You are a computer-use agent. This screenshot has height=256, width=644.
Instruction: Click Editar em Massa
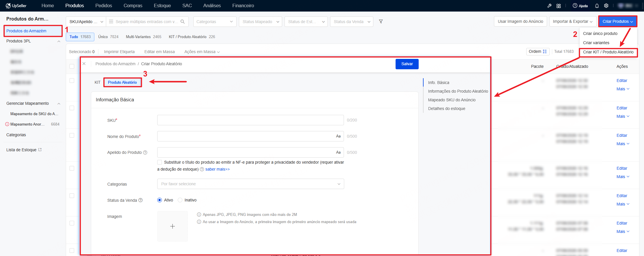coord(159,52)
